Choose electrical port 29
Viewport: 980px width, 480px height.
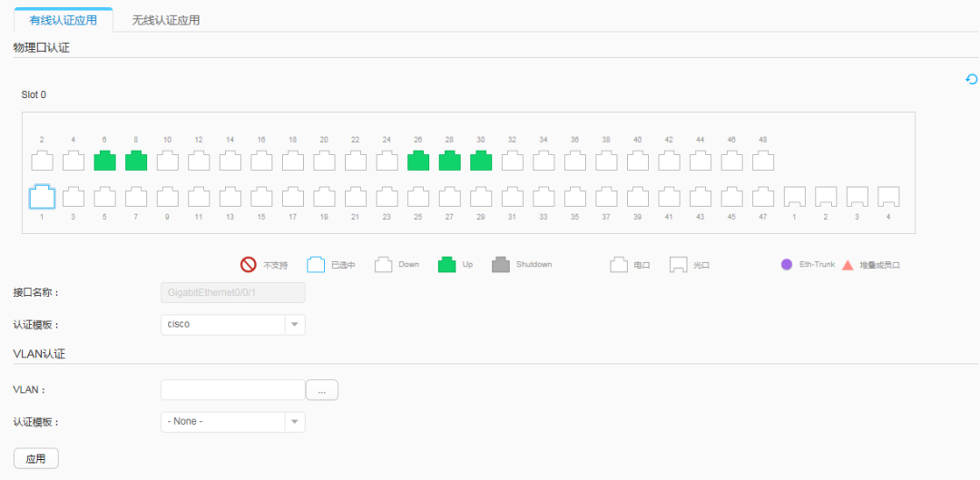tap(481, 197)
